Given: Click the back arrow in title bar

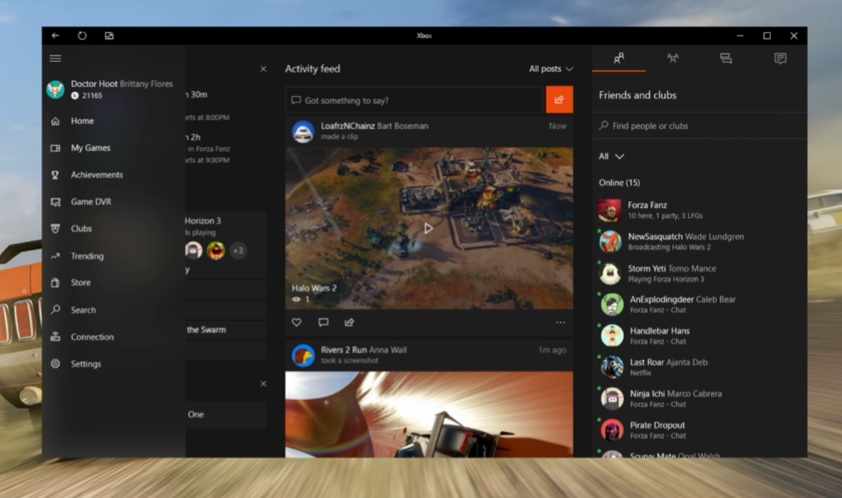Looking at the screenshot, I should (55, 35).
